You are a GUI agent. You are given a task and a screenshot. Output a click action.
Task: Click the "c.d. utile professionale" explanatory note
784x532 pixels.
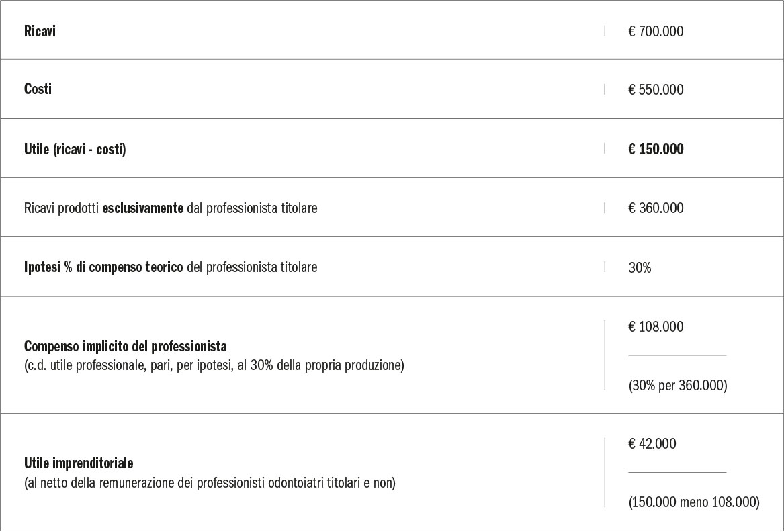pos(214,367)
